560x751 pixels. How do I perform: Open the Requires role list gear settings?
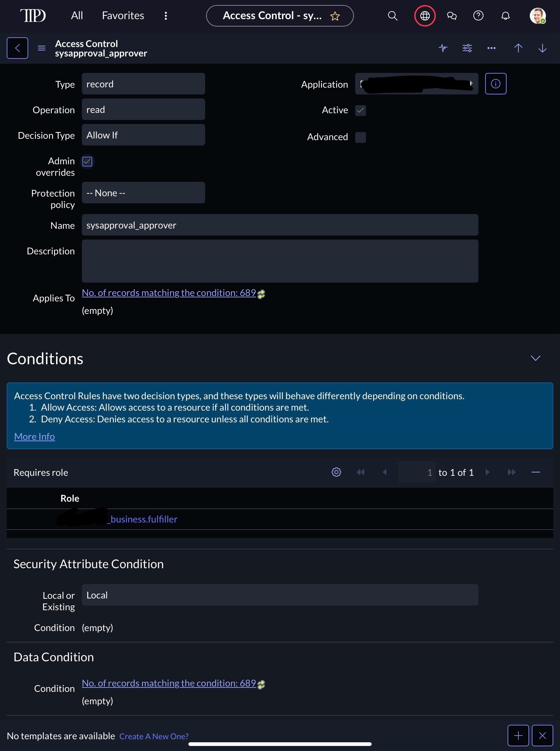(336, 472)
